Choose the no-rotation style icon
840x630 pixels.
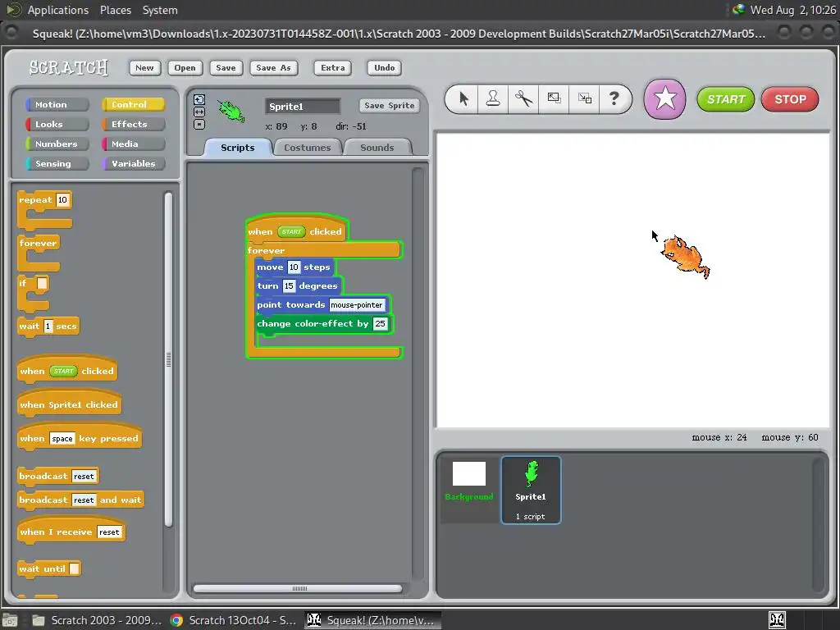pos(199,125)
